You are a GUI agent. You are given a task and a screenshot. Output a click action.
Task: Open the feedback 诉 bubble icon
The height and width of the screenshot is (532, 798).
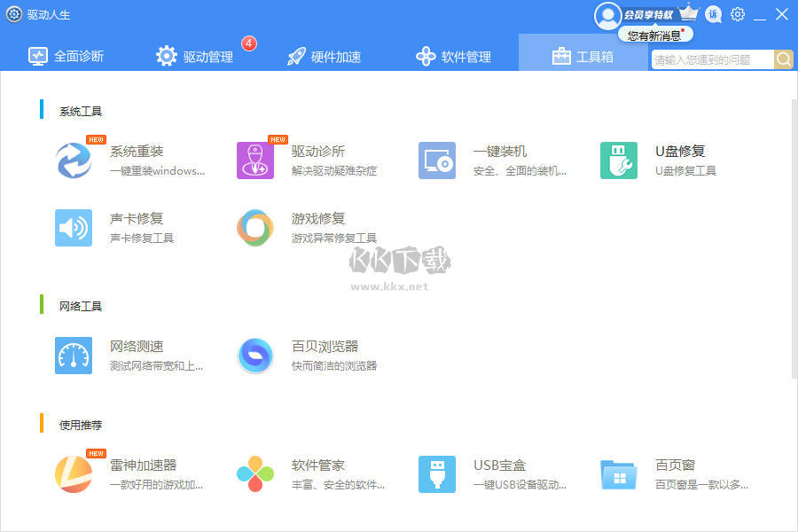coord(714,14)
